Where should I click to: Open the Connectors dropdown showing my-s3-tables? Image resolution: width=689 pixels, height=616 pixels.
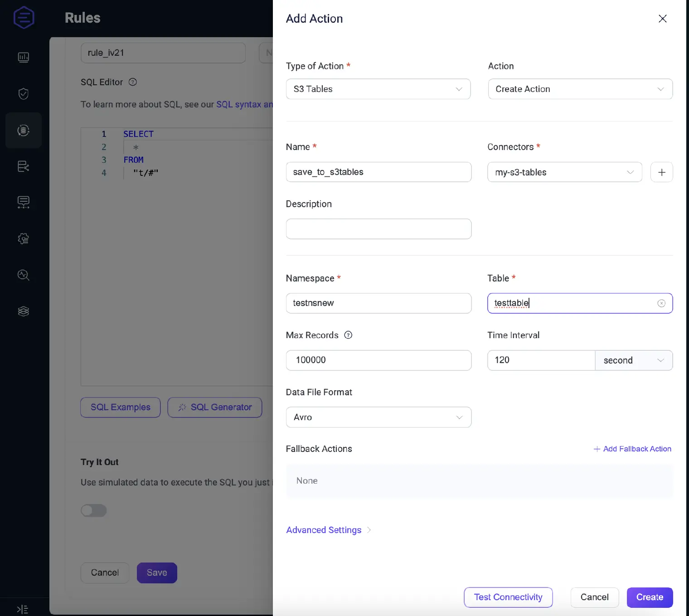pos(564,172)
